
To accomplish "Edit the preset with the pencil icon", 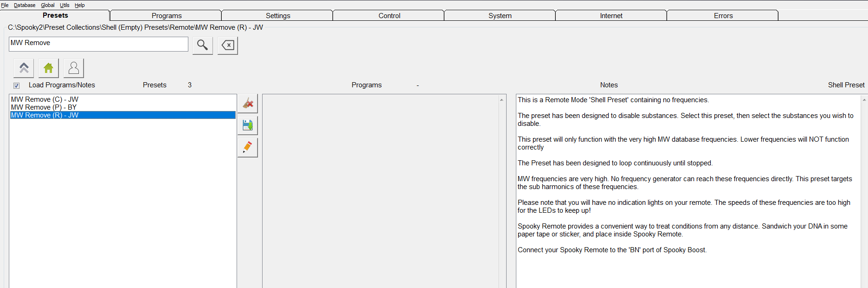I will click(x=248, y=147).
